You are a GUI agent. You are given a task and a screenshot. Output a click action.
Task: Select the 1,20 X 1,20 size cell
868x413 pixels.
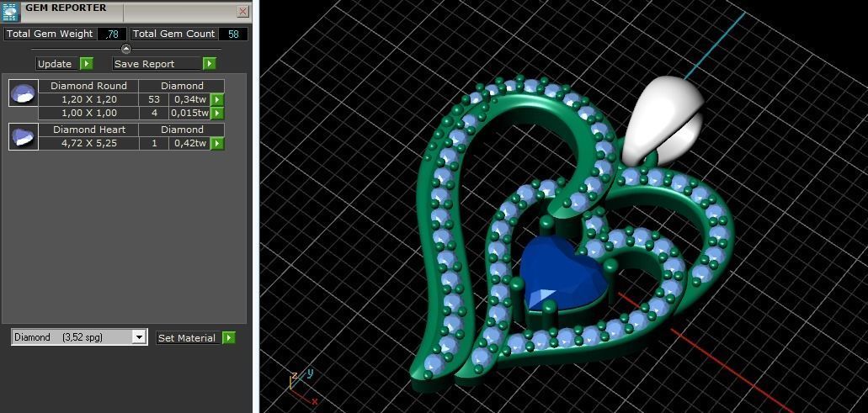pos(88,99)
